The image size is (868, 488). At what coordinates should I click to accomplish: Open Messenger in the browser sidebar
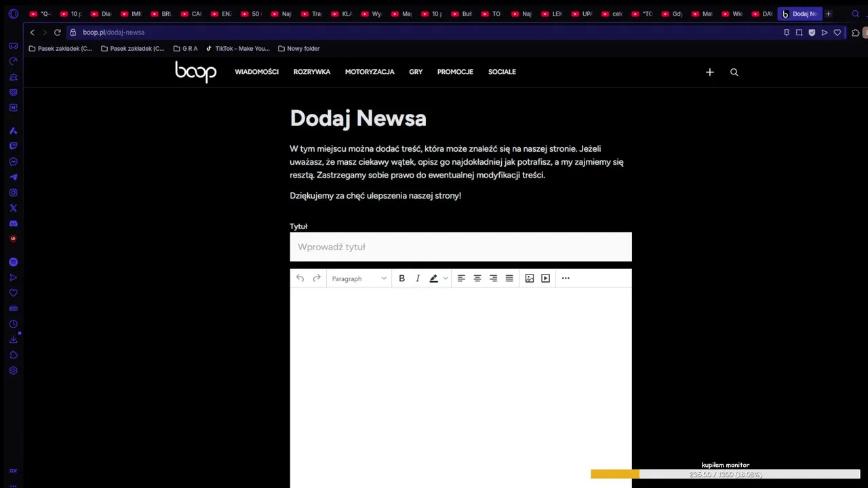13,161
